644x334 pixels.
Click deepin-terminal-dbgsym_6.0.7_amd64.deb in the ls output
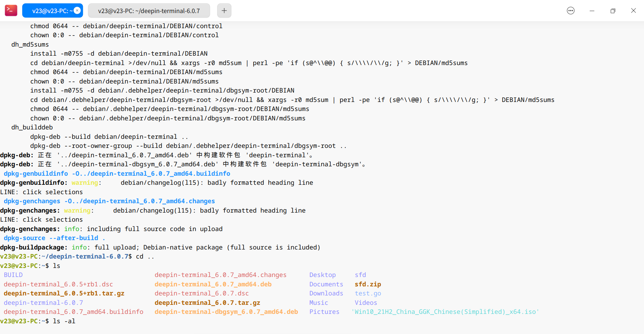point(226,312)
